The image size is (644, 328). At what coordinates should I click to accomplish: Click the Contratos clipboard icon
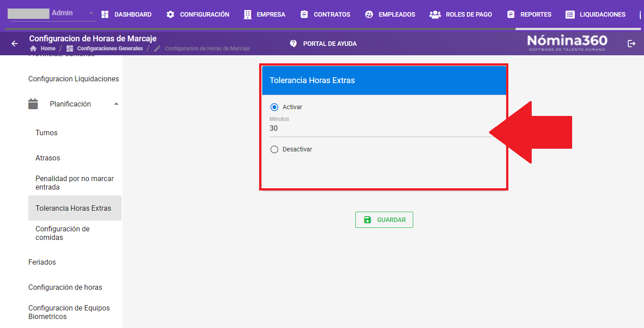click(x=304, y=14)
